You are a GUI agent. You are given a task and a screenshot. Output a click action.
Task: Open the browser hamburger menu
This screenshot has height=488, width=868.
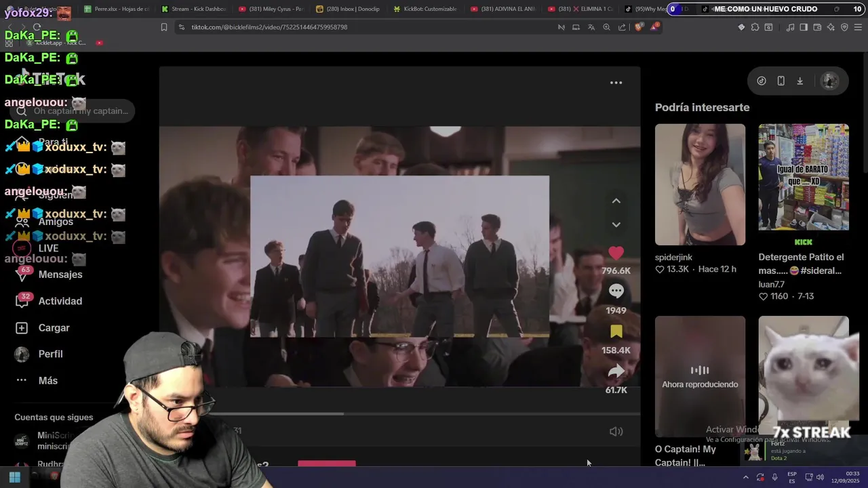pos(858,27)
